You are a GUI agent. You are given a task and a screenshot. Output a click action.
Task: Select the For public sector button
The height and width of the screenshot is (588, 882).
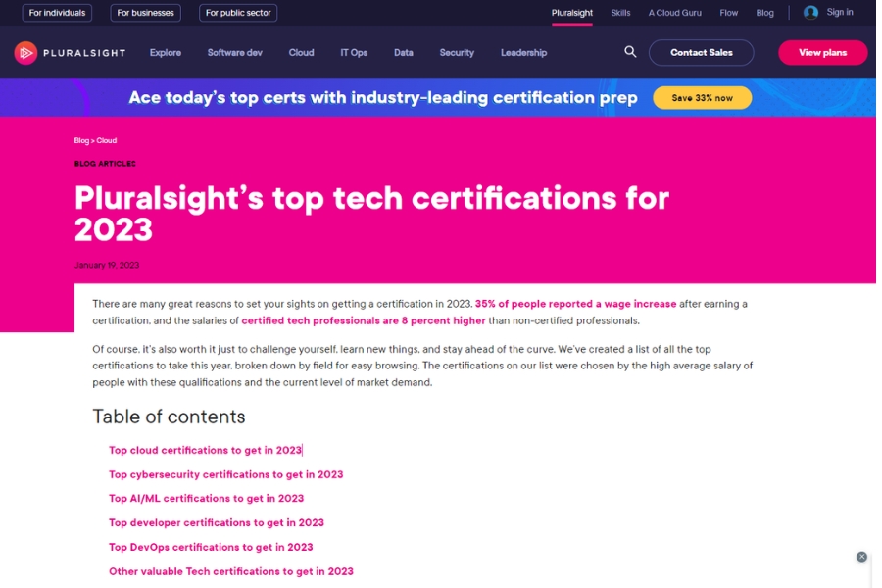pyautogui.click(x=238, y=13)
